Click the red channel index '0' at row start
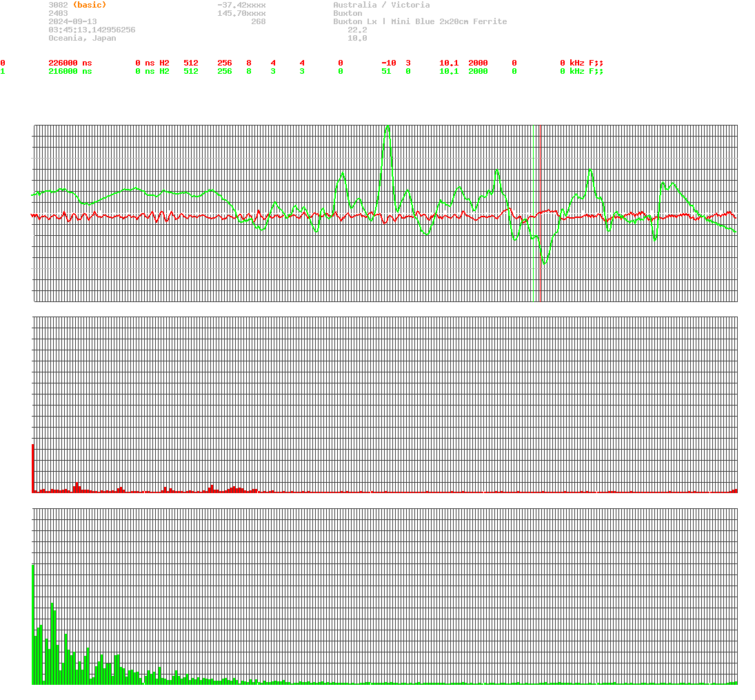Viewport: 755px width, 700px height. [x=3, y=63]
